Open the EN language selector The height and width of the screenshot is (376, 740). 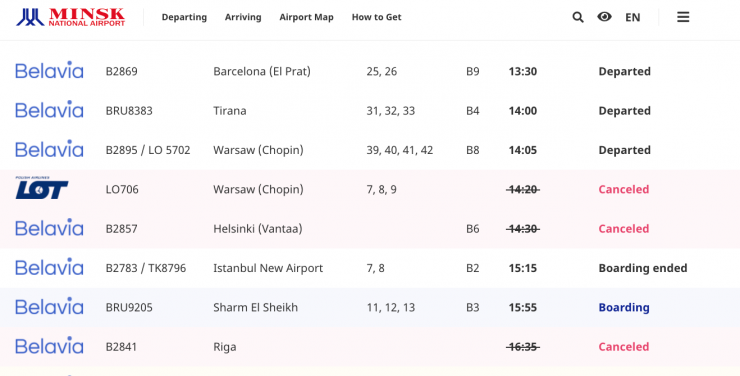tap(632, 17)
